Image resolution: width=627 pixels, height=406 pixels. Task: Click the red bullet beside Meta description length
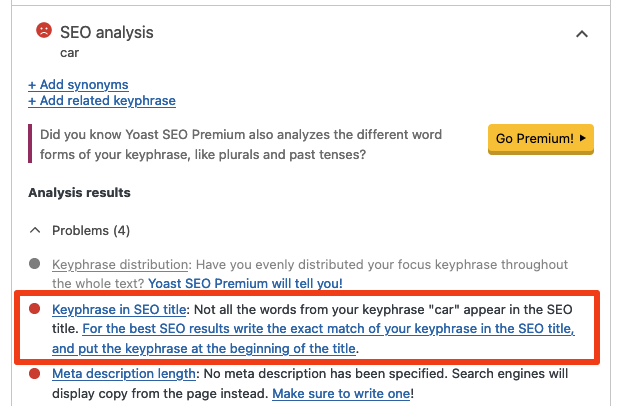[x=34, y=375]
